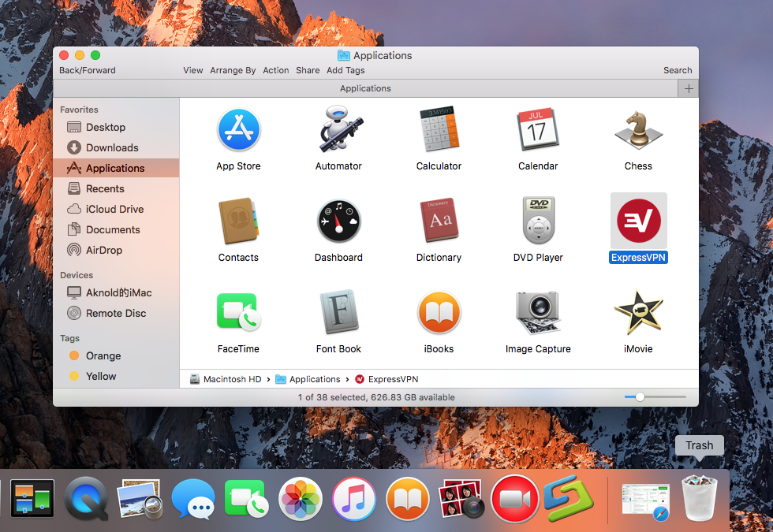This screenshot has height=532, width=773.
Task: Open the Arrange By menu
Action: [x=233, y=70]
